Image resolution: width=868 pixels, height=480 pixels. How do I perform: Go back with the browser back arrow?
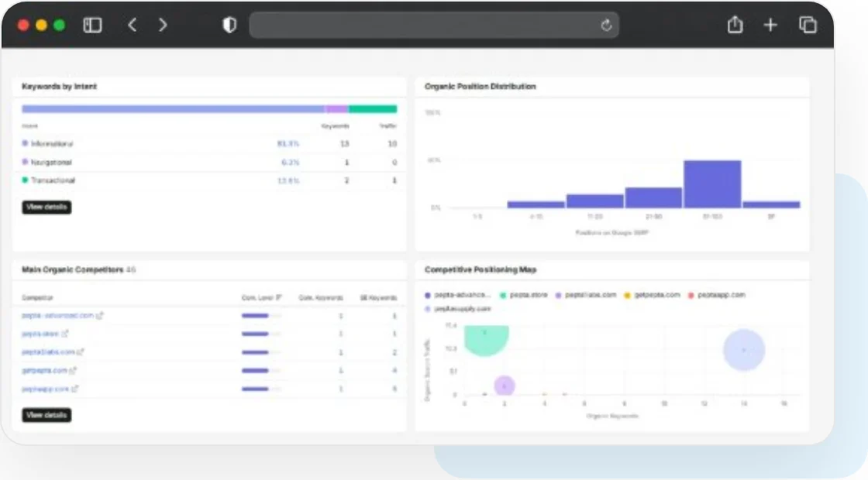(133, 25)
